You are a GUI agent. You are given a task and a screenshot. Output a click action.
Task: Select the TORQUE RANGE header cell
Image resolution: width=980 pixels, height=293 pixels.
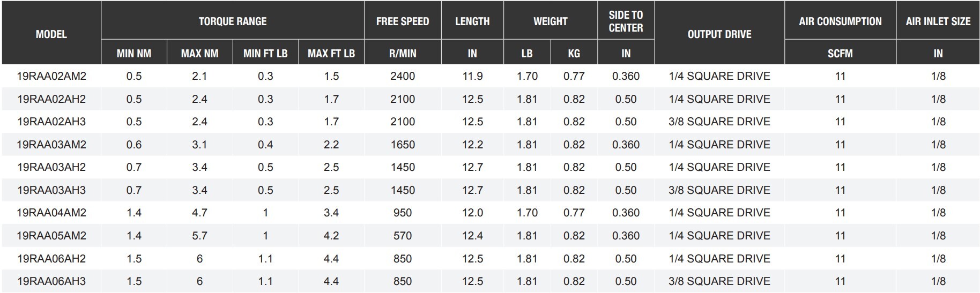click(x=232, y=21)
